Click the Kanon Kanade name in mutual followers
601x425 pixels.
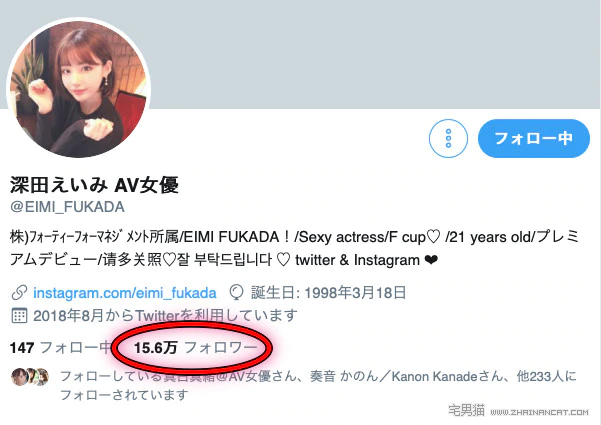[435, 377]
